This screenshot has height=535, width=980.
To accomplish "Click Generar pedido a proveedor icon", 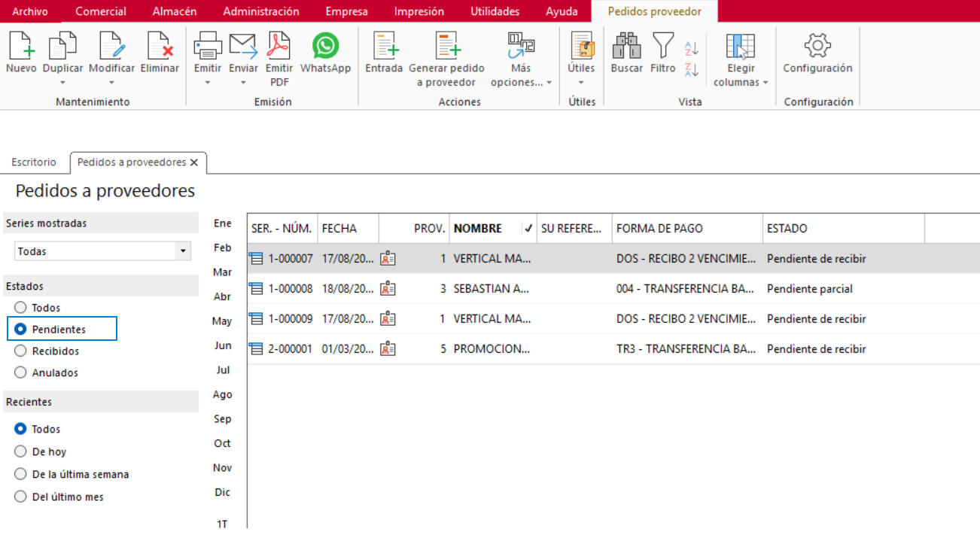I will [x=446, y=46].
